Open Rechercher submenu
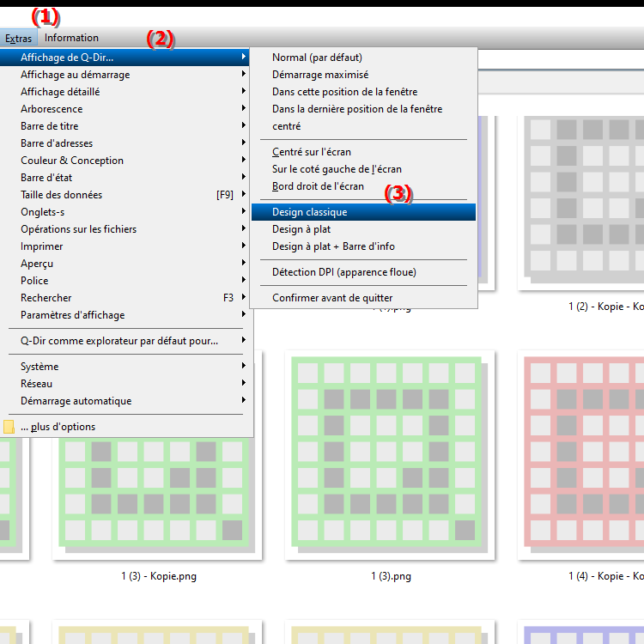Image resolution: width=644 pixels, height=644 pixels. (125, 298)
